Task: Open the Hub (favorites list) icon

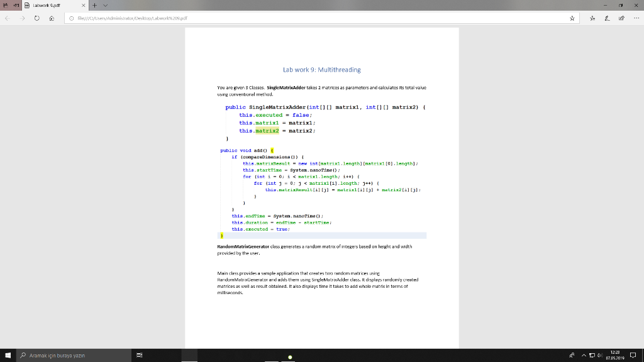Action: click(x=592, y=18)
